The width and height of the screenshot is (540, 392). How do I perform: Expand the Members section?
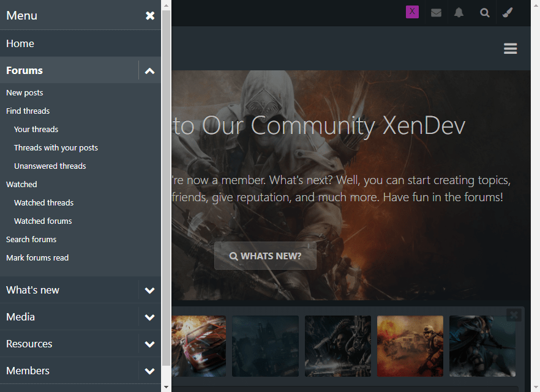(150, 371)
